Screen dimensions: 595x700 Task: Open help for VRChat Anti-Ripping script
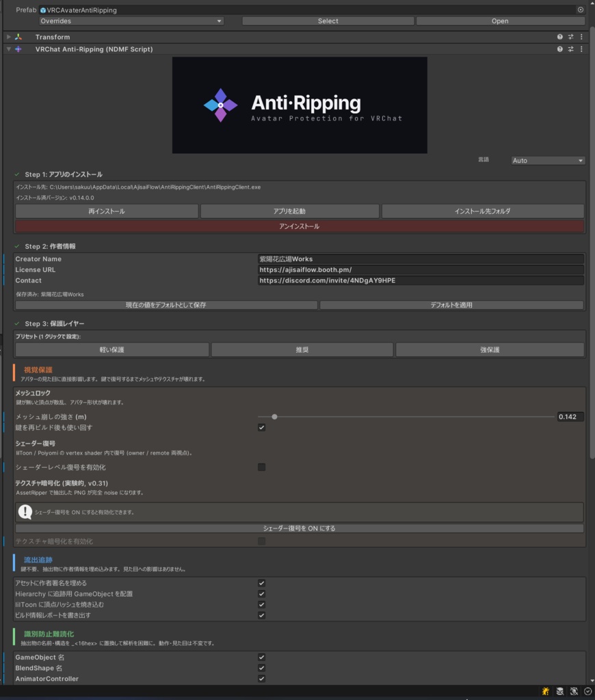[559, 49]
